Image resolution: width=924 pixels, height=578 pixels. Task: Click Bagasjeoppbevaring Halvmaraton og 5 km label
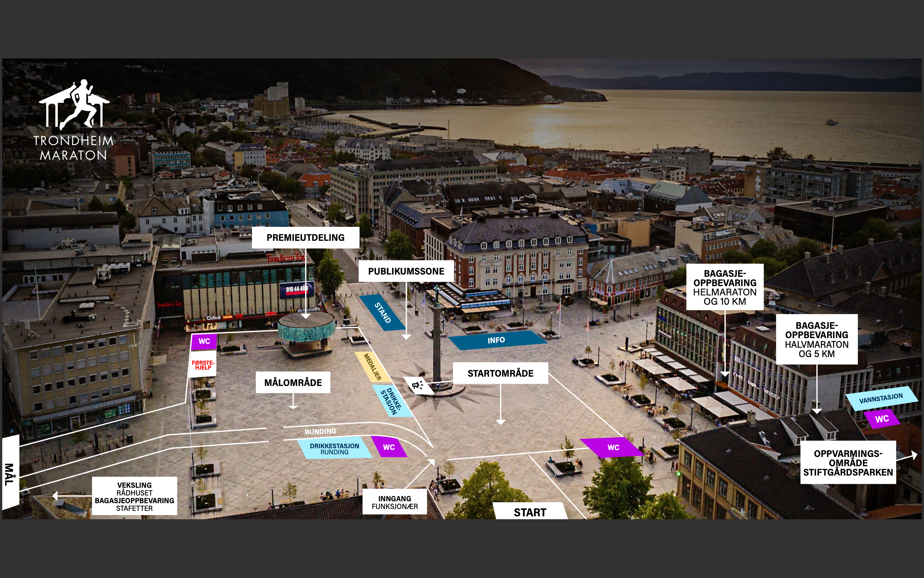pyautogui.click(x=817, y=339)
